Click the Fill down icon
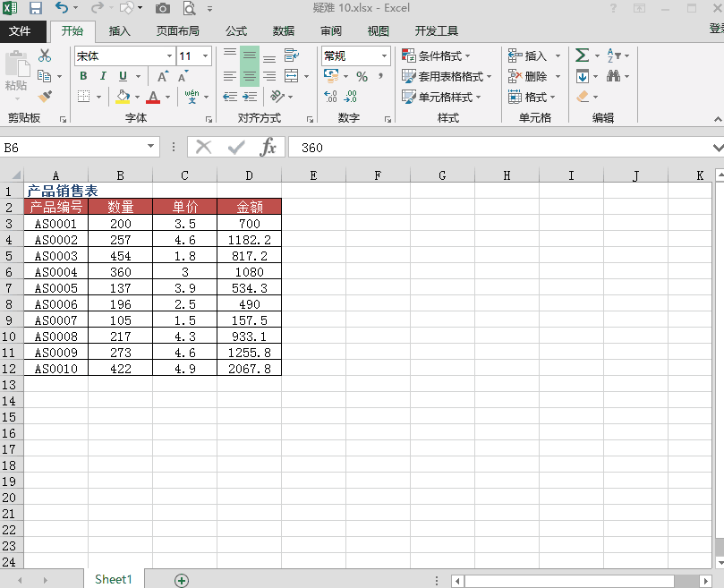724x588 pixels. (x=583, y=76)
